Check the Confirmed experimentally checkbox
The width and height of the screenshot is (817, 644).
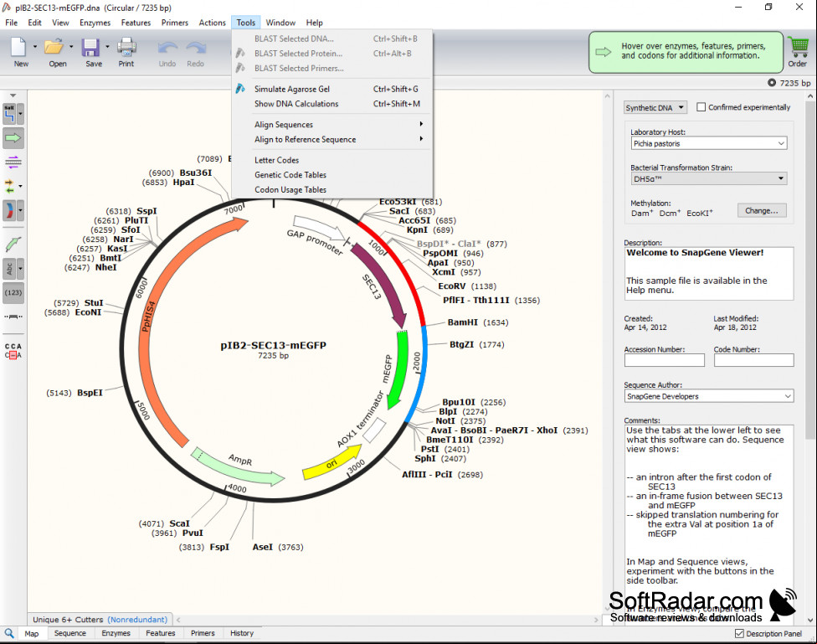click(701, 107)
